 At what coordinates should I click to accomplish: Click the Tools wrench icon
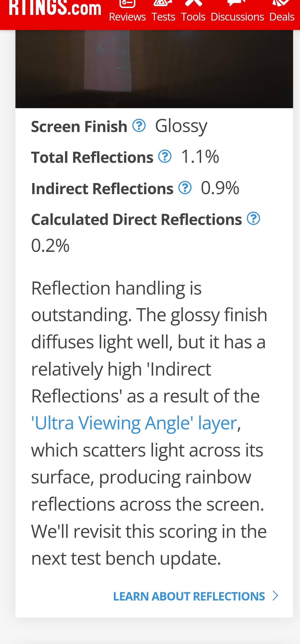[193, 3]
